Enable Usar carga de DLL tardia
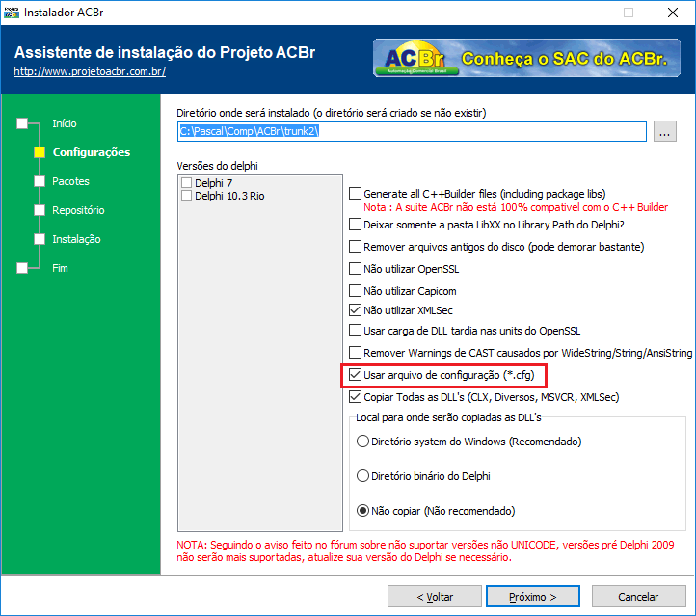696x616 pixels. tap(355, 331)
